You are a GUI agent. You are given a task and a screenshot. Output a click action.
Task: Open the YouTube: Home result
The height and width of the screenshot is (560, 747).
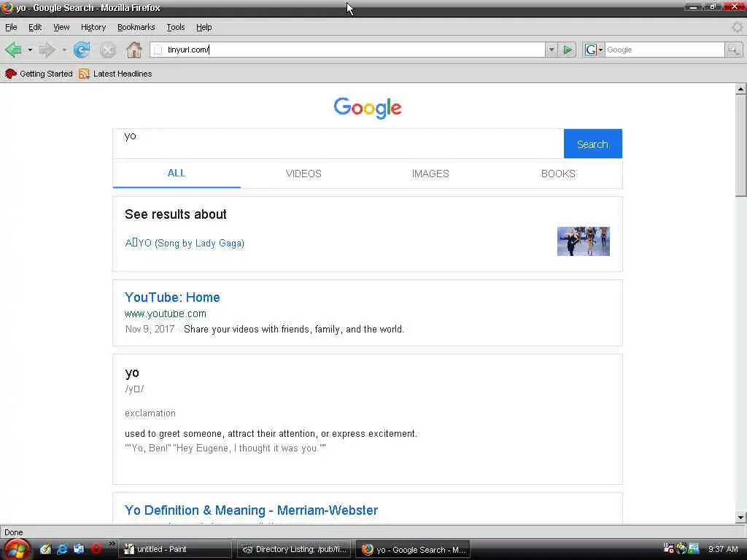[x=172, y=297]
